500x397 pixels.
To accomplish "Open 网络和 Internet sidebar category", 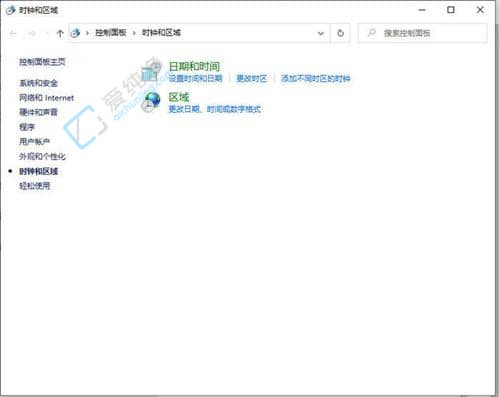I will pyautogui.click(x=46, y=98).
